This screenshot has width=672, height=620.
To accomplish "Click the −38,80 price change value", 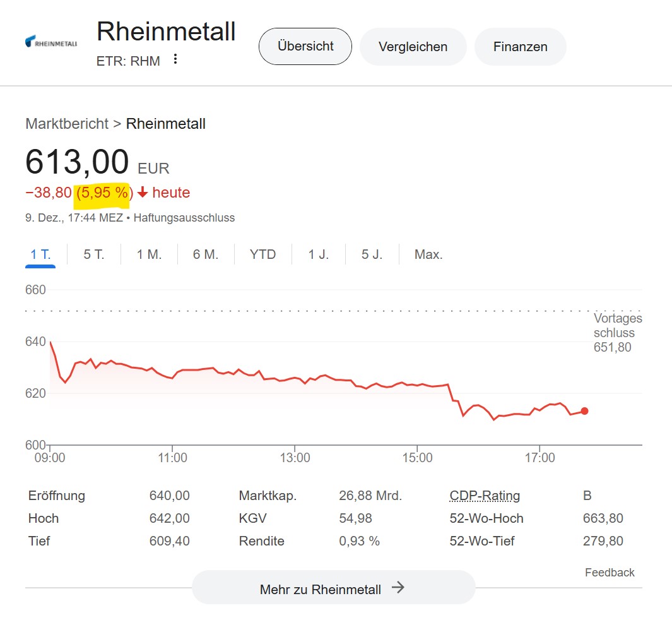I will (49, 193).
